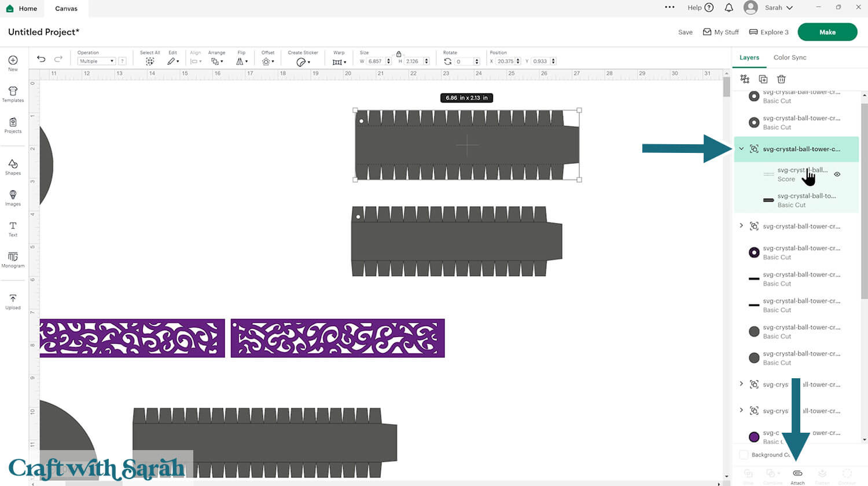
Task: Click the Untitled Project title
Action: coord(43,32)
